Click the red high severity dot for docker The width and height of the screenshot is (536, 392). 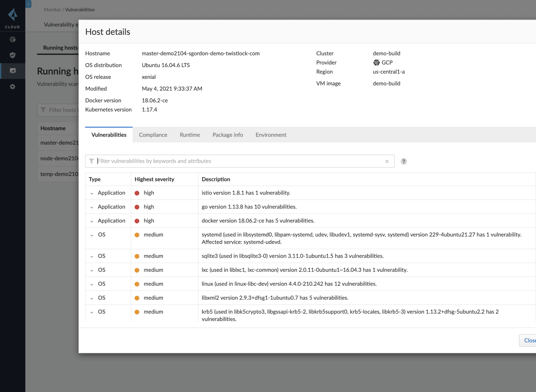137,221
